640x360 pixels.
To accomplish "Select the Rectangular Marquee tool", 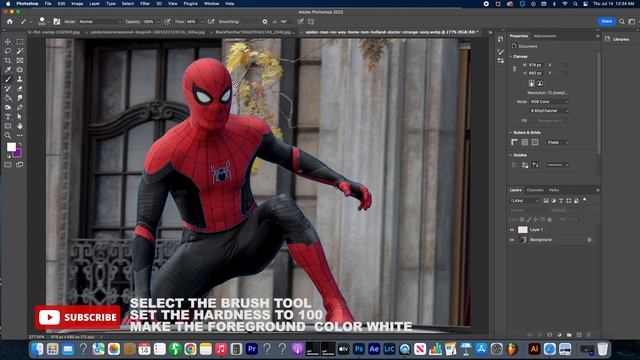I will click(x=20, y=42).
